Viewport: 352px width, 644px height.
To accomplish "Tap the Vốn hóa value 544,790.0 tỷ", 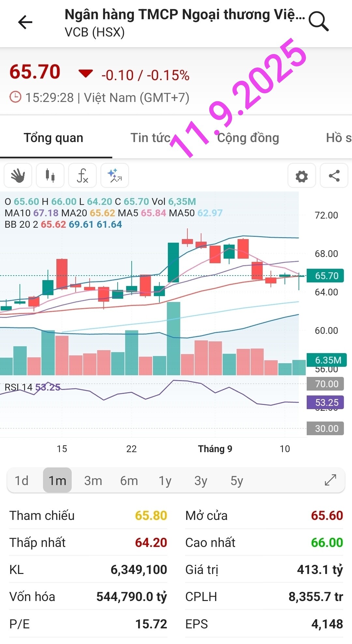I will coord(132,597).
